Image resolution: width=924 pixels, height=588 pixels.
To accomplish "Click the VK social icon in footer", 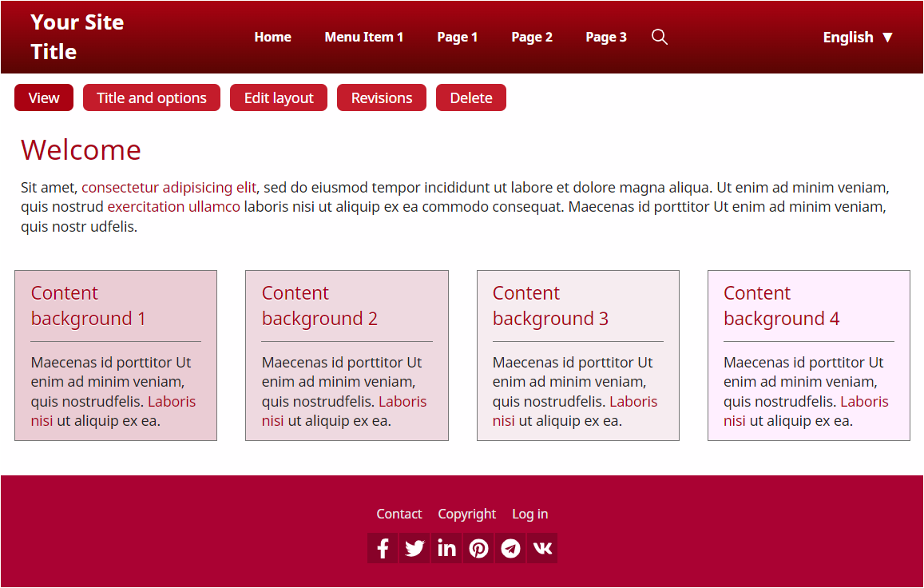I will [542, 548].
